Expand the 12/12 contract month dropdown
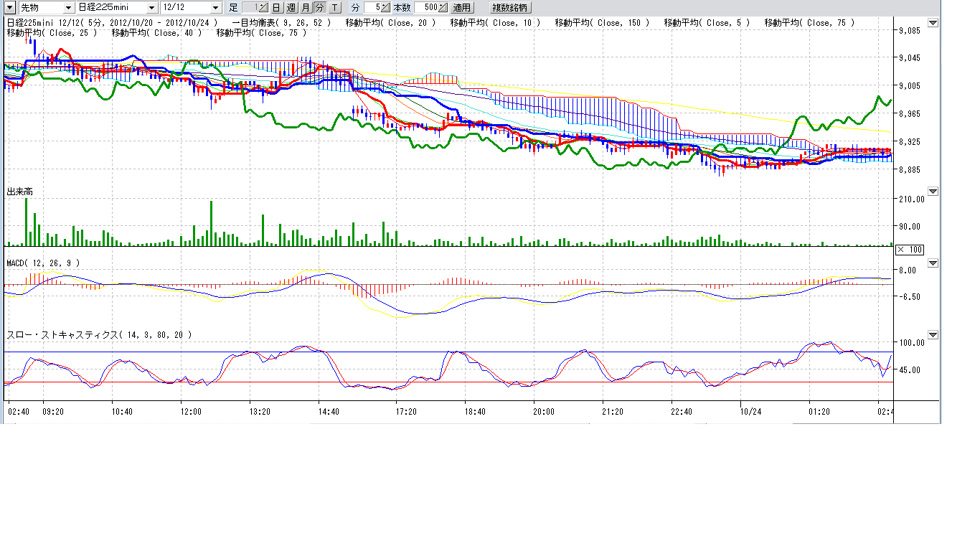The width and height of the screenshot is (980, 551). 216,7
